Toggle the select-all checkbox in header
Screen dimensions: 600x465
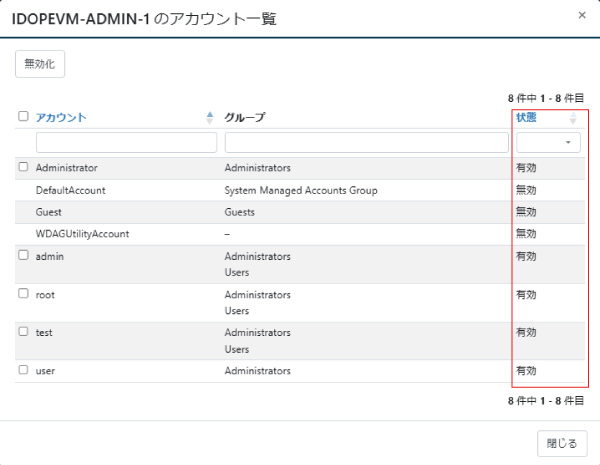pyautogui.click(x=23, y=117)
